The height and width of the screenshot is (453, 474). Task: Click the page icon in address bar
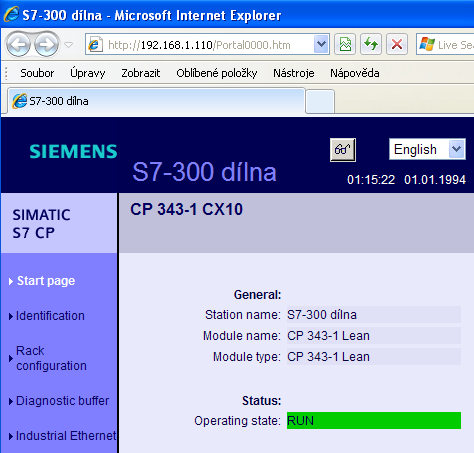pyautogui.click(x=95, y=44)
